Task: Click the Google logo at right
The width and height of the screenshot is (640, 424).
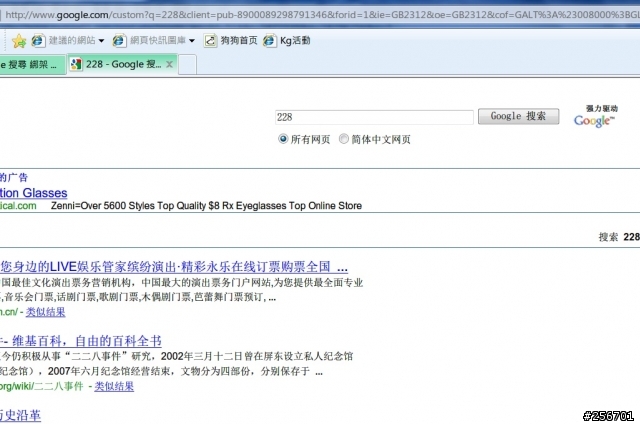Action: click(x=594, y=120)
